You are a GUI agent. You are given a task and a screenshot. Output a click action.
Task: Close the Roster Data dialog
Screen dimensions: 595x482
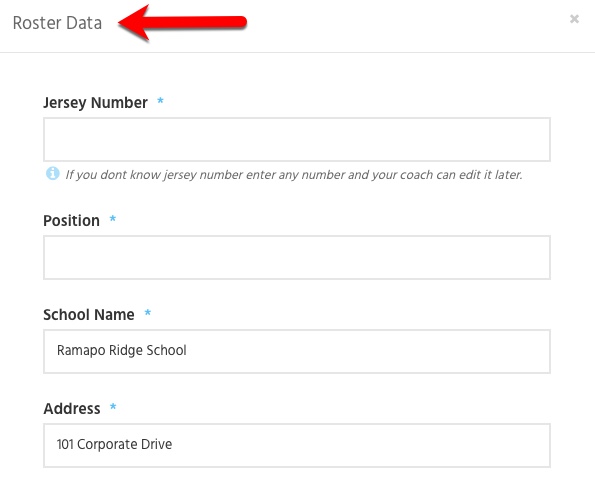574,19
